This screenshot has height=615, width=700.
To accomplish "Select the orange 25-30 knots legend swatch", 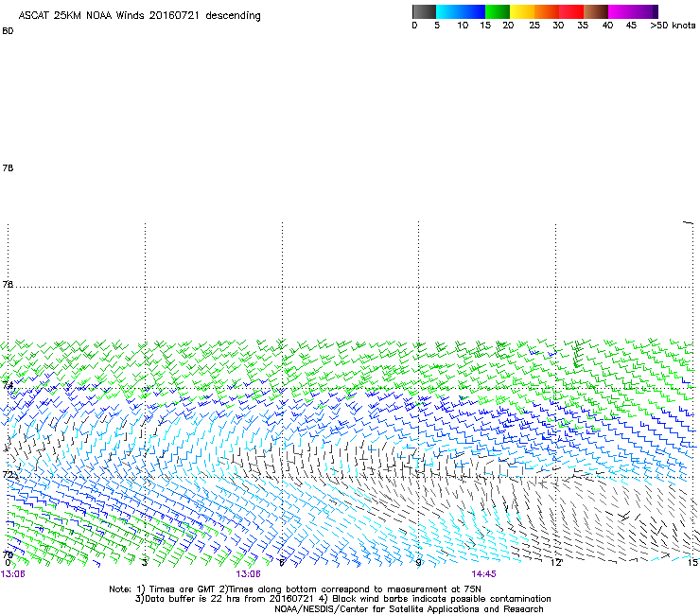I will 547,11.
